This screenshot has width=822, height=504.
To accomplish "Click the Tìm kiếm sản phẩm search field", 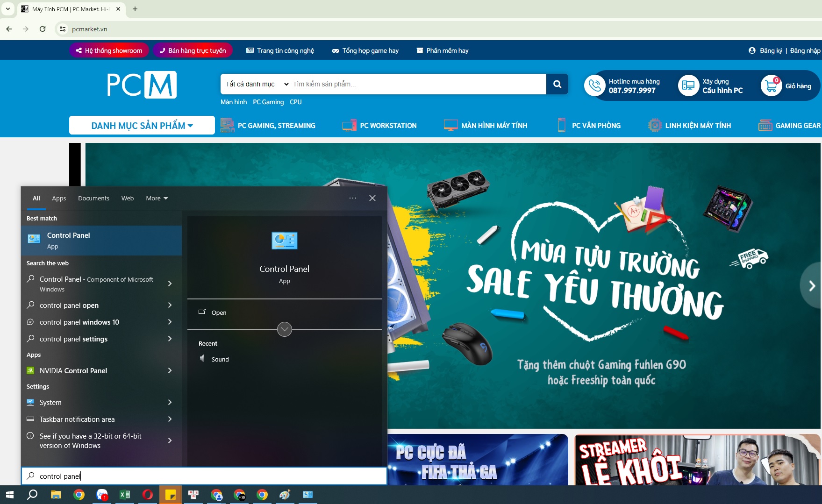I will coord(418,84).
